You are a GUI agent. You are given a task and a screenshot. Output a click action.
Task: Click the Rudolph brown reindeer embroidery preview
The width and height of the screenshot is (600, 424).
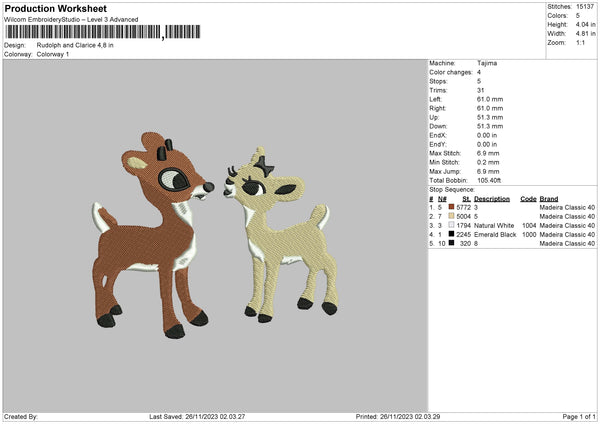point(152,235)
